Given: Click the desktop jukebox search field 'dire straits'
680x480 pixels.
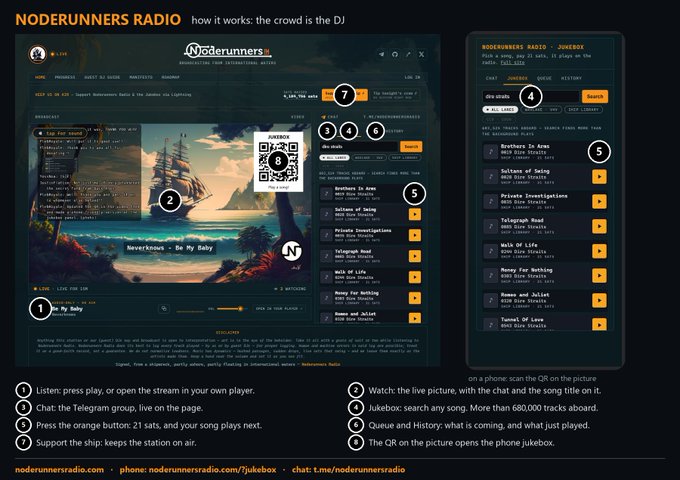Looking at the screenshot, I should (x=359, y=147).
